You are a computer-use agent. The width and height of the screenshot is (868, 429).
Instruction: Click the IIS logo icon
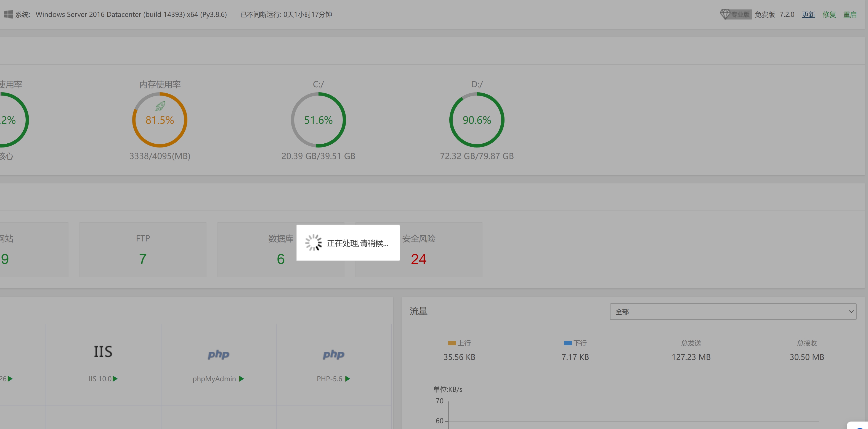click(103, 352)
